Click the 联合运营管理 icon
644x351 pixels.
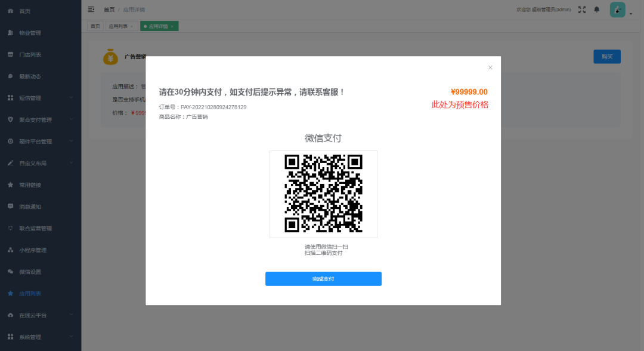point(10,228)
